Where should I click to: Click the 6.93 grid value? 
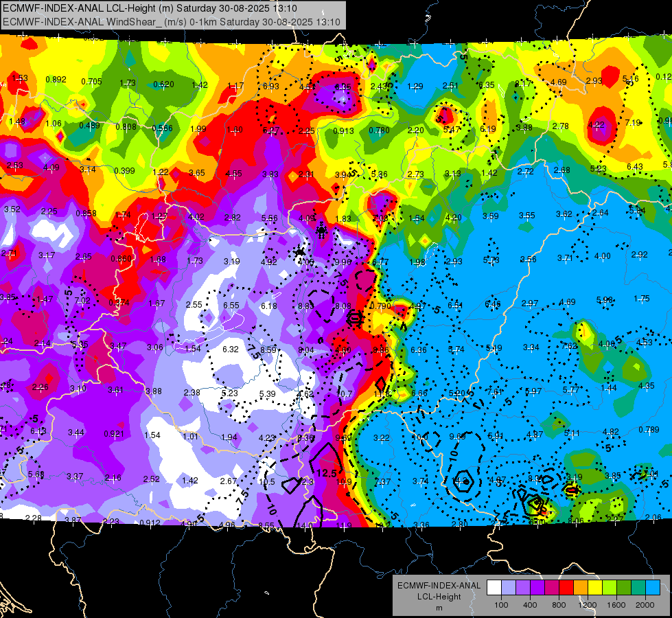(271, 87)
